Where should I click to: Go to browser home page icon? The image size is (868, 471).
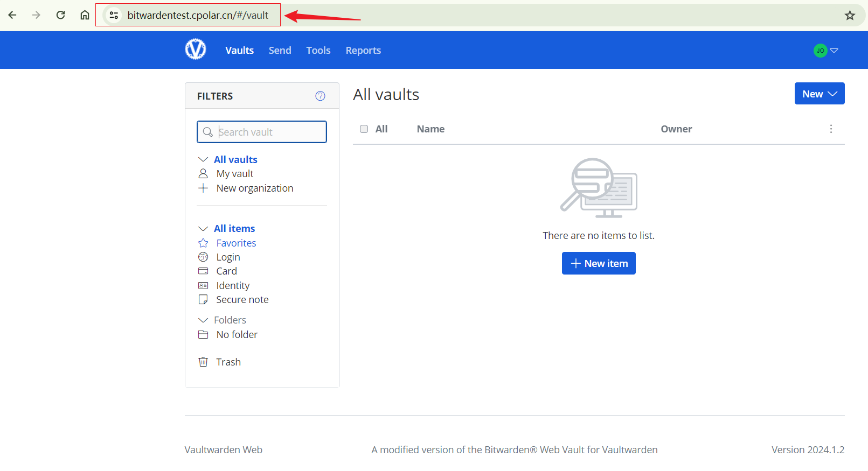pos(85,15)
